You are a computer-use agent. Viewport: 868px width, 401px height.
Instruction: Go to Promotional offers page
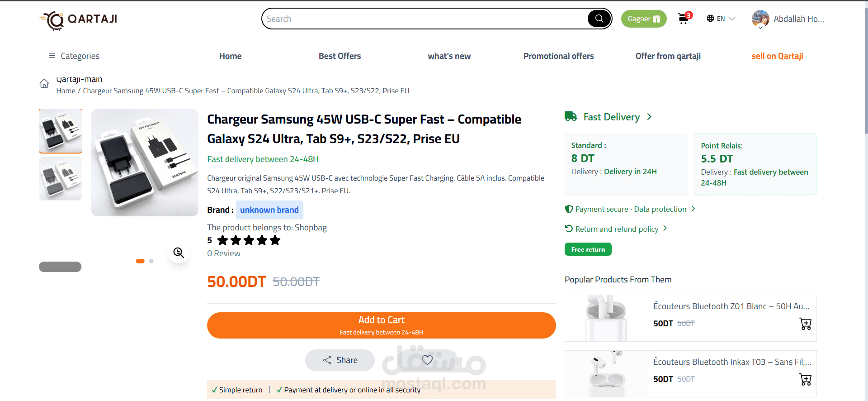click(558, 56)
